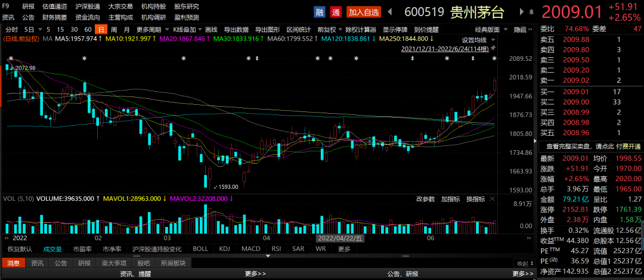Select the 月 monthly period
The width and height of the screenshot is (644, 280).
pyautogui.click(x=126, y=30)
